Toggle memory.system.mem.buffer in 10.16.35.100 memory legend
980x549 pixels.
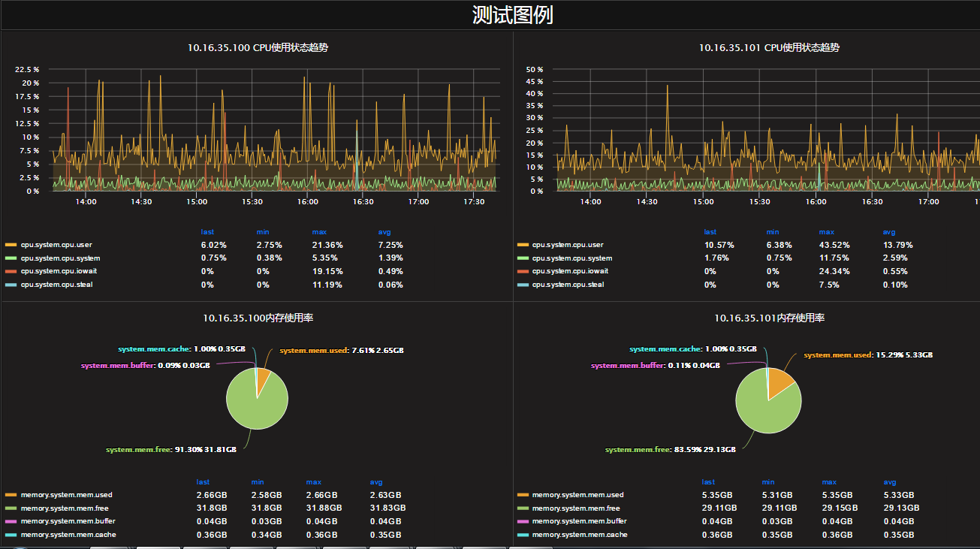point(68,521)
